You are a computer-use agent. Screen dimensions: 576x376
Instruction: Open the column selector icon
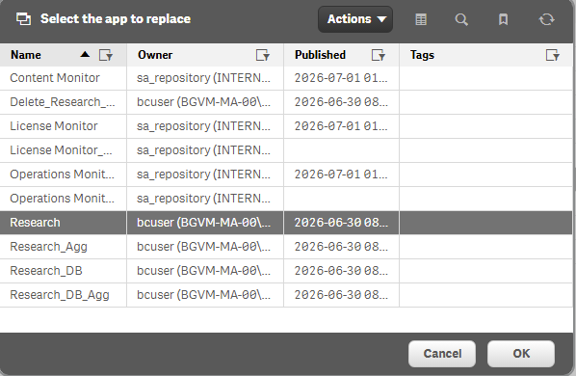[421, 19]
